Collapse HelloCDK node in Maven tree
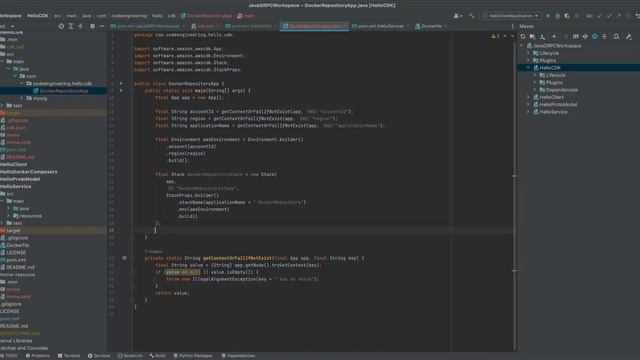 pos(528,68)
